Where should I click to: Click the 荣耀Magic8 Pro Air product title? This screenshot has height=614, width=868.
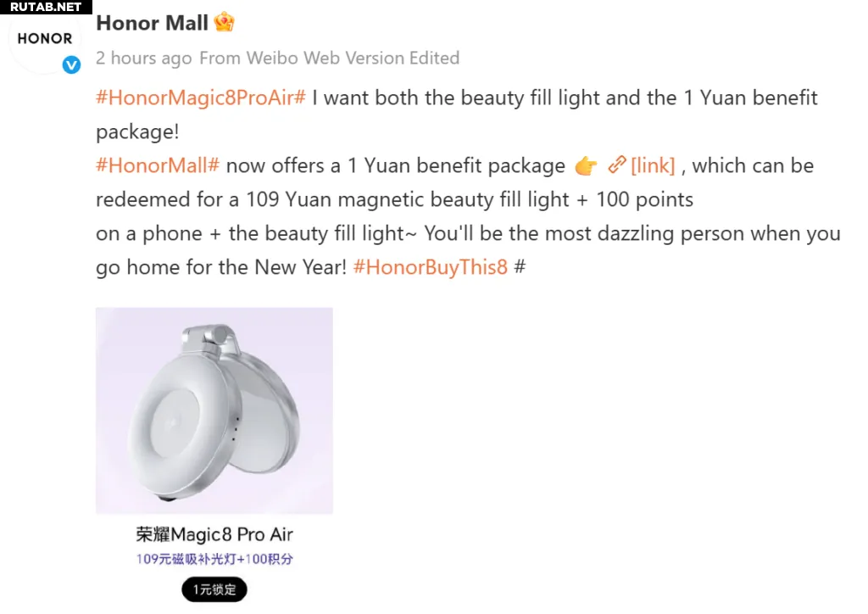coord(214,534)
